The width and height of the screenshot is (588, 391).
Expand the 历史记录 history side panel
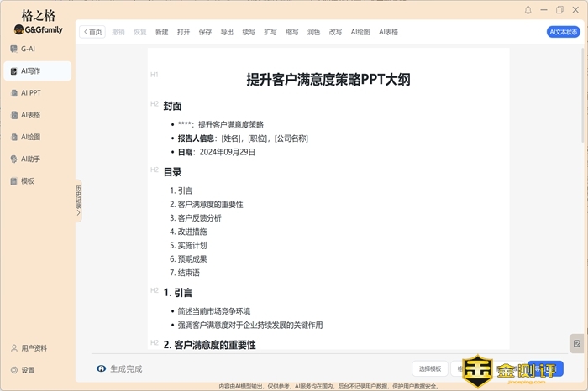(x=78, y=201)
